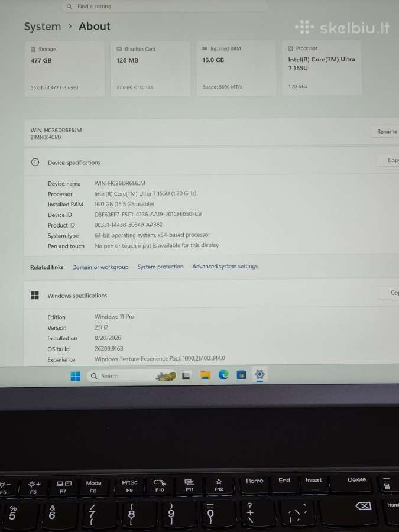Open the Storage 477 GB card
The image size is (399, 532).
coord(64,69)
